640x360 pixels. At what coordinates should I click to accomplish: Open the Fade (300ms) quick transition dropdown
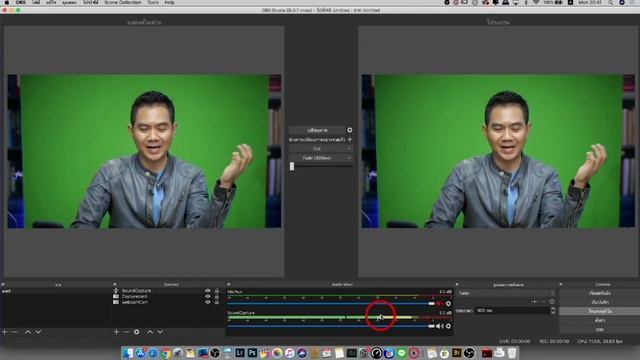(x=321, y=158)
